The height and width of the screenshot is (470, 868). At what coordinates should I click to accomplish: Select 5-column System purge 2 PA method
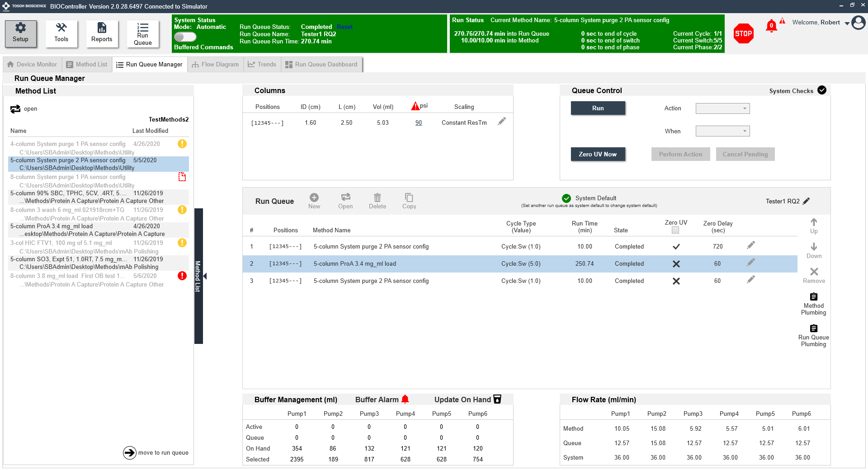[99, 164]
